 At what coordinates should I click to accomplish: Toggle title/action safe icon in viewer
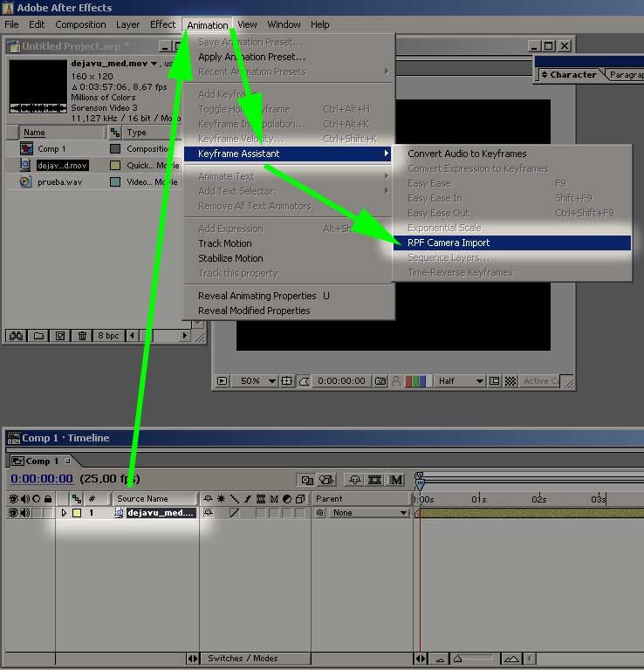[x=287, y=380]
